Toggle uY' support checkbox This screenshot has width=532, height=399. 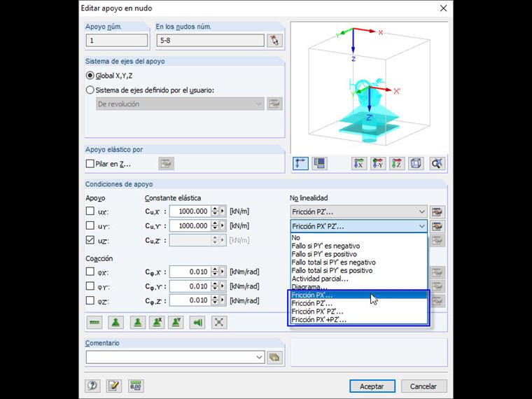(x=90, y=225)
